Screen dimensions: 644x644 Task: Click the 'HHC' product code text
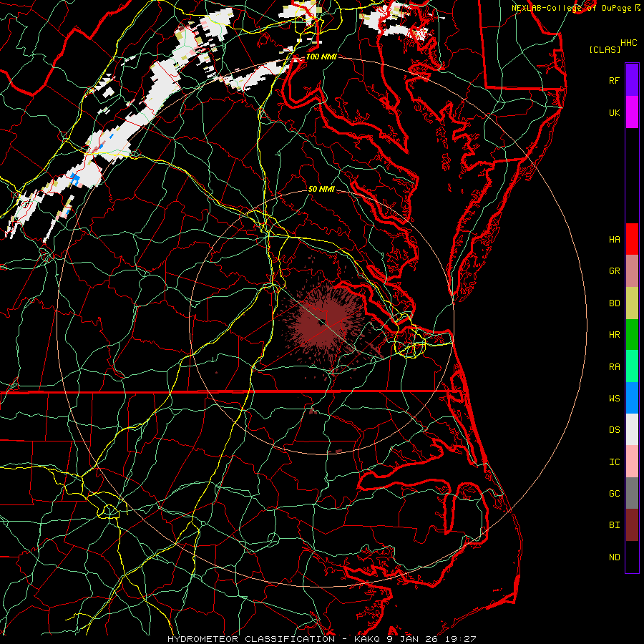628,43
